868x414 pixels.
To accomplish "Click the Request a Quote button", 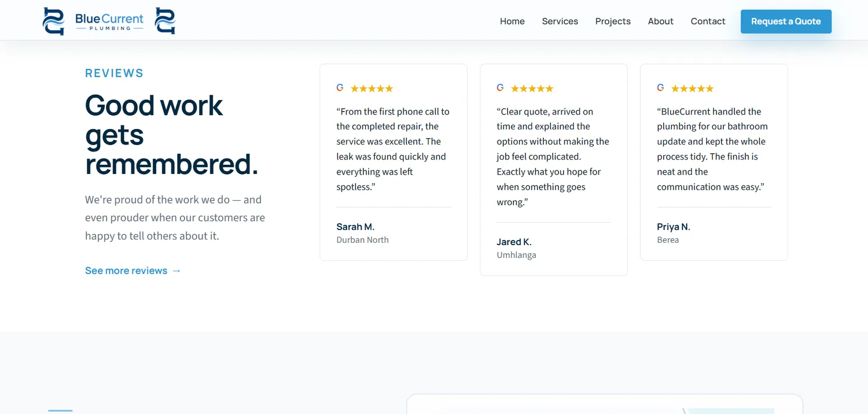I will 786,21.
